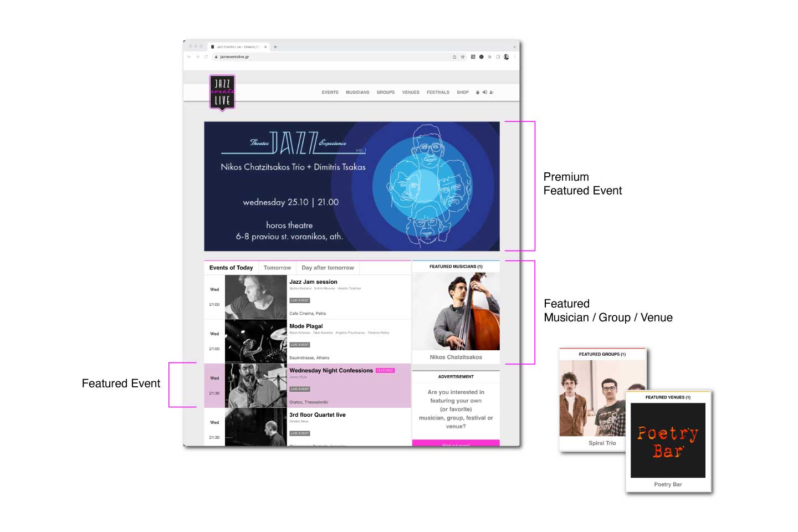The height and width of the screenshot is (532, 798).
Task: Open the browser extensions puzzle icon
Action: [x=489, y=57]
